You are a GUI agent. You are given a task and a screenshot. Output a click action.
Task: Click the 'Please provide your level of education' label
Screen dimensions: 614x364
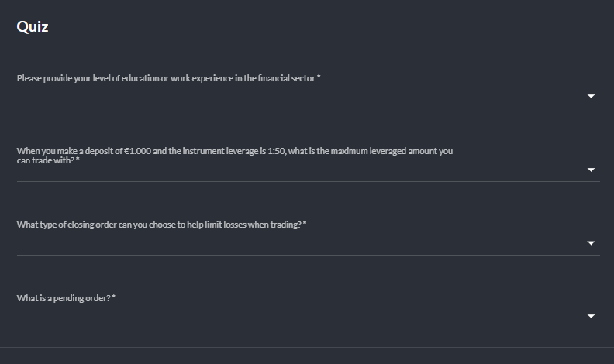(x=168, y=78)
